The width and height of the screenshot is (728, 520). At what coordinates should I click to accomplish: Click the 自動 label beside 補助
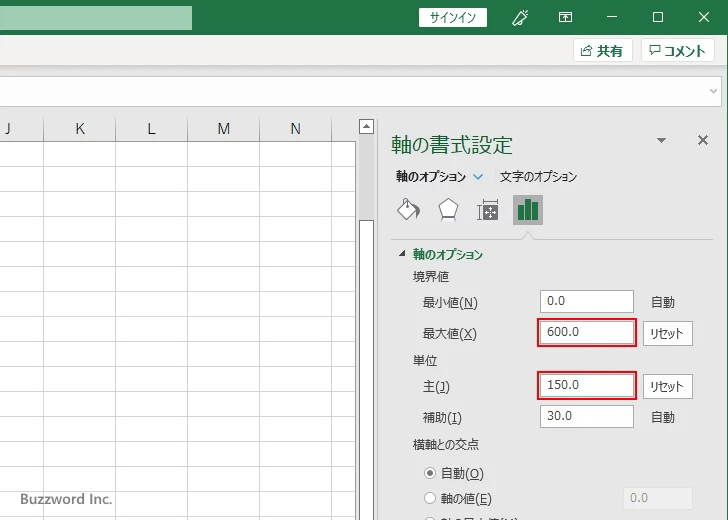tap(663, 417)
